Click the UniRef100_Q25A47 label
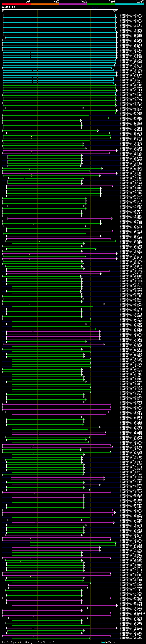 pos(131,93)
